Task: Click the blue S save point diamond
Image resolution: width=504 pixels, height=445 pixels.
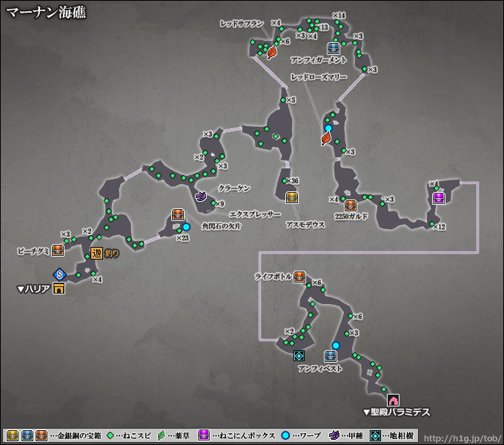Action: 59,275
